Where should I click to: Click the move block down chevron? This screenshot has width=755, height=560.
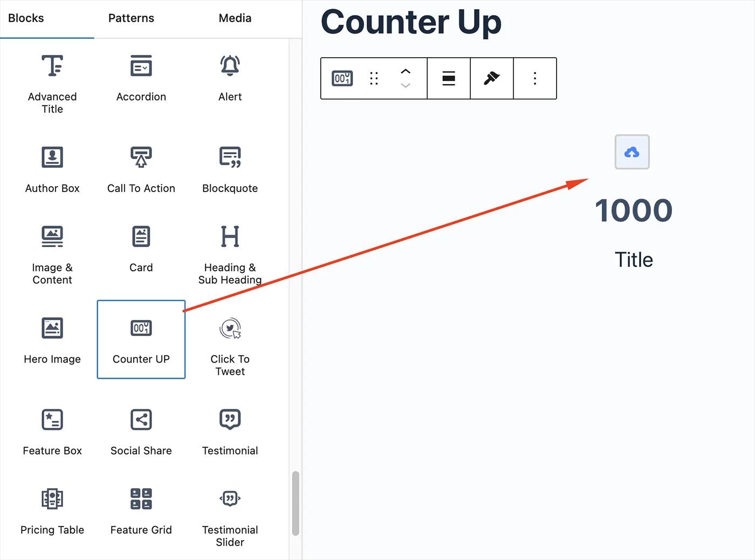point(405,86)
